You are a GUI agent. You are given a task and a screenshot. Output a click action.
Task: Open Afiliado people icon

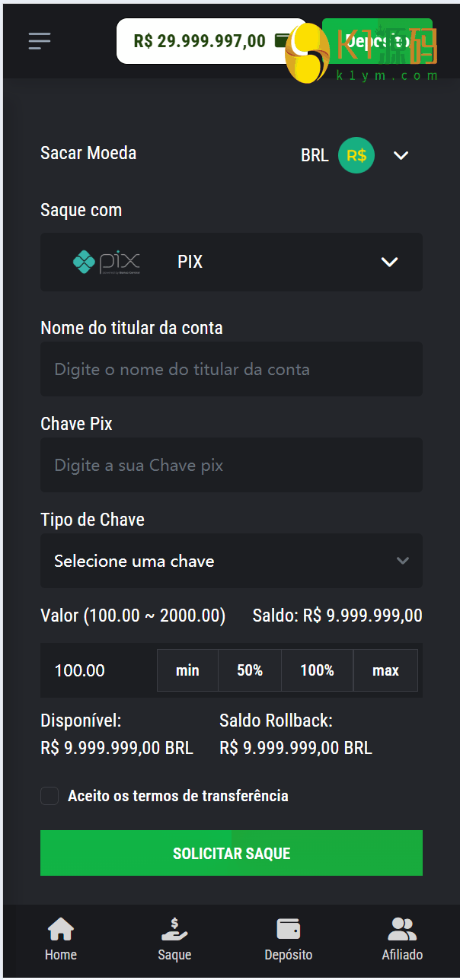tap(402, 930)
